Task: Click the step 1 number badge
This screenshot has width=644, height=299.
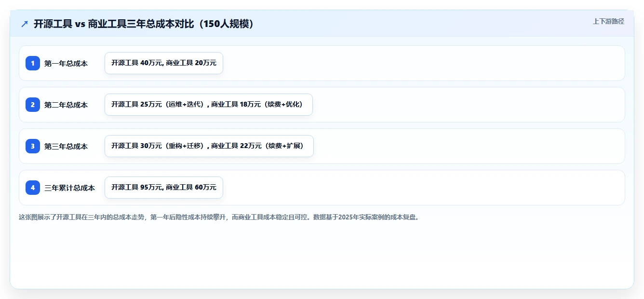Action: pyautogui.click(x=33, y=63)
